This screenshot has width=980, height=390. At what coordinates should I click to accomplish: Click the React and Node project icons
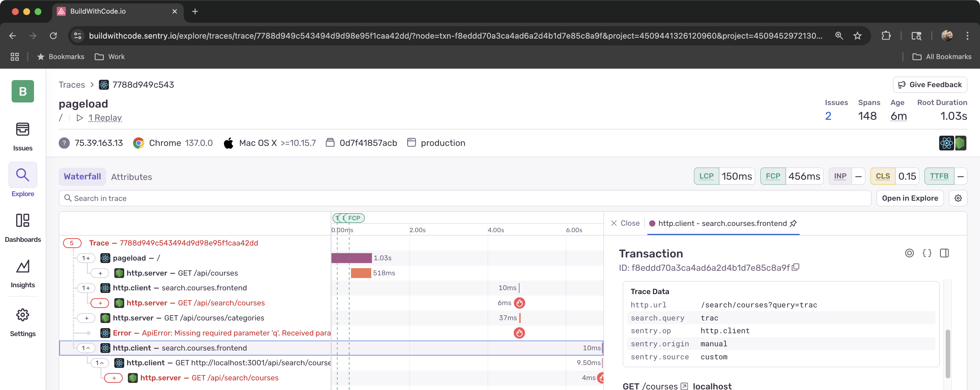pos(952,143)
